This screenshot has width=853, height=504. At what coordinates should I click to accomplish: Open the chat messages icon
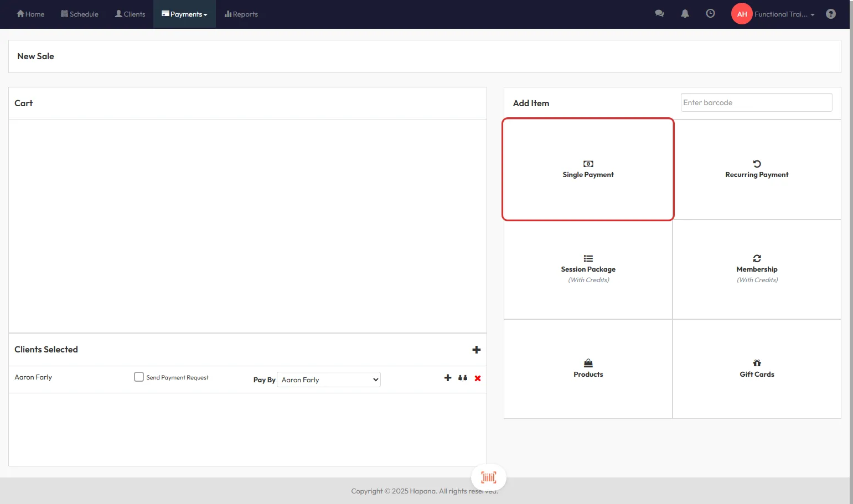659,14
